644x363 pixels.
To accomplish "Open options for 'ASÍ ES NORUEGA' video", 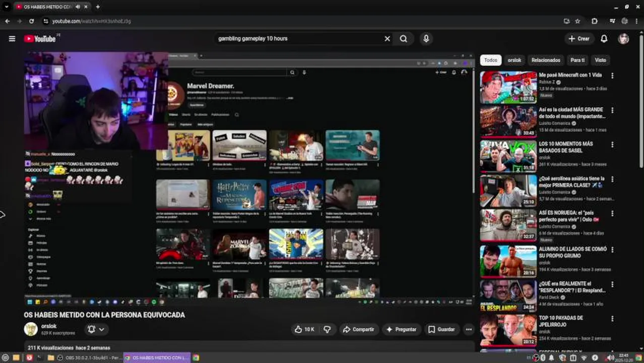I will click(612, 213).
